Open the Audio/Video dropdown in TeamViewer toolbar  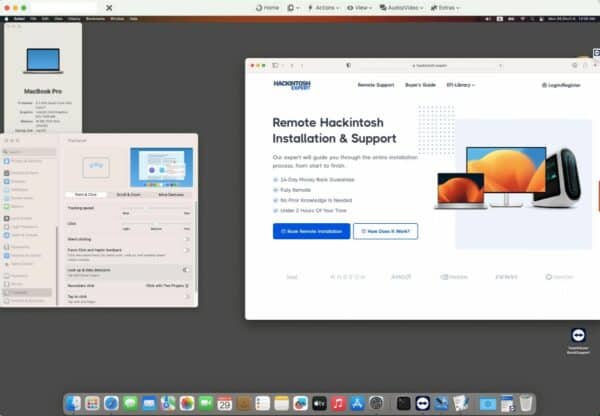(402, 8)
